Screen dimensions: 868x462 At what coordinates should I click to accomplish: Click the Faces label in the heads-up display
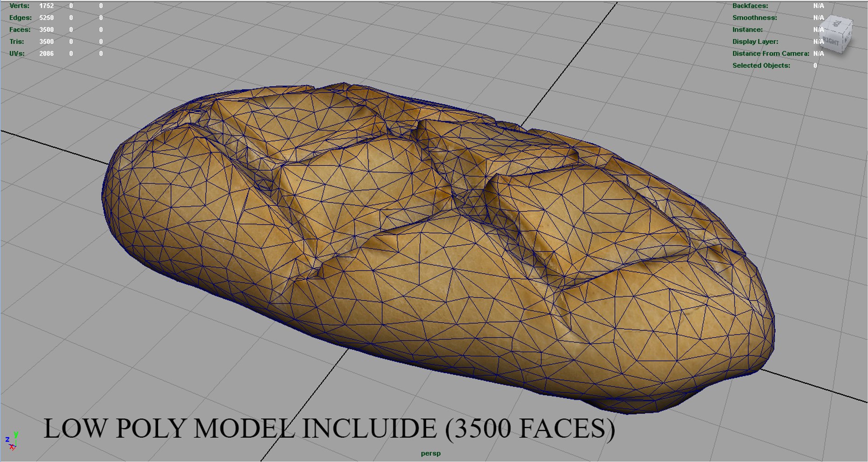click(x=20, y=29)
